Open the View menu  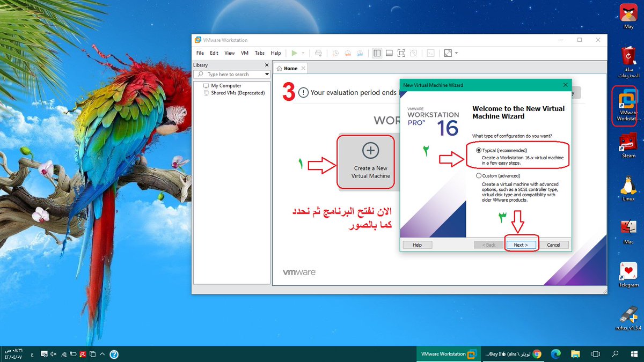click(230, 53)
